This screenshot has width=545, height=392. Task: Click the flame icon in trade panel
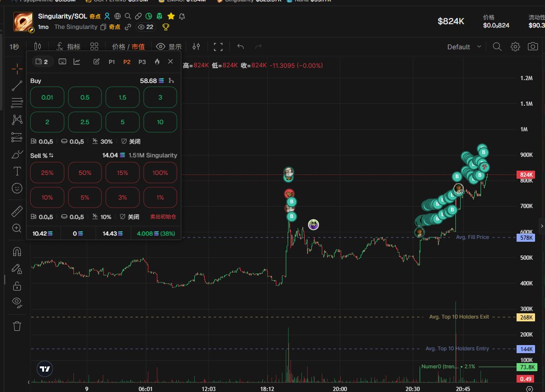pos(157,62)
